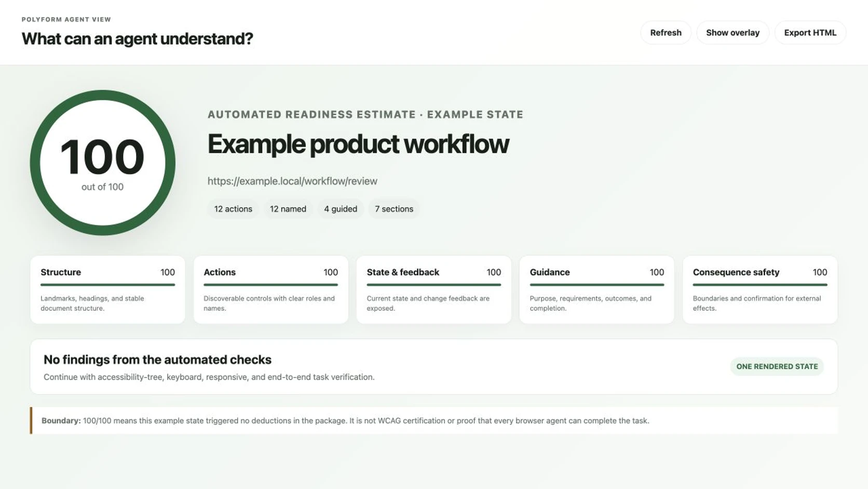The height and width of the screenshot is (489, 868).
Task: Click the 'What can an agent understand?' heading
Action: (x=137, y=38)
